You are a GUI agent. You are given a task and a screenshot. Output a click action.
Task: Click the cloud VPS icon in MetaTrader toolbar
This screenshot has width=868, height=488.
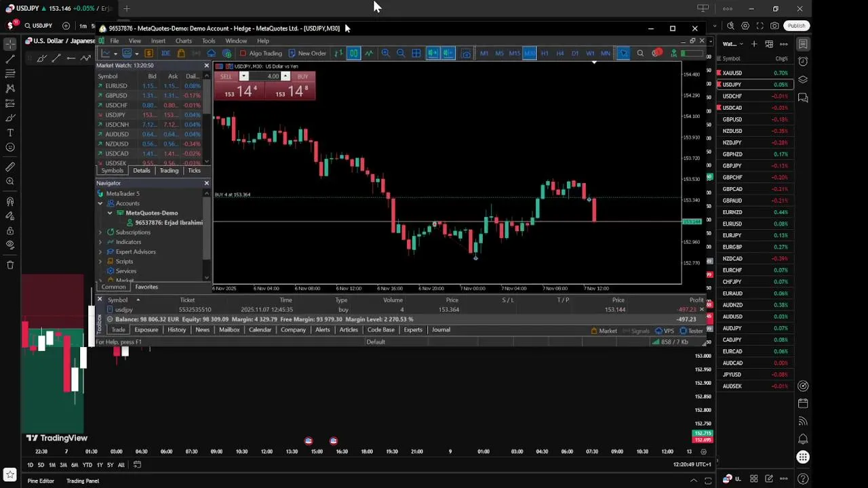click(212, 53)
